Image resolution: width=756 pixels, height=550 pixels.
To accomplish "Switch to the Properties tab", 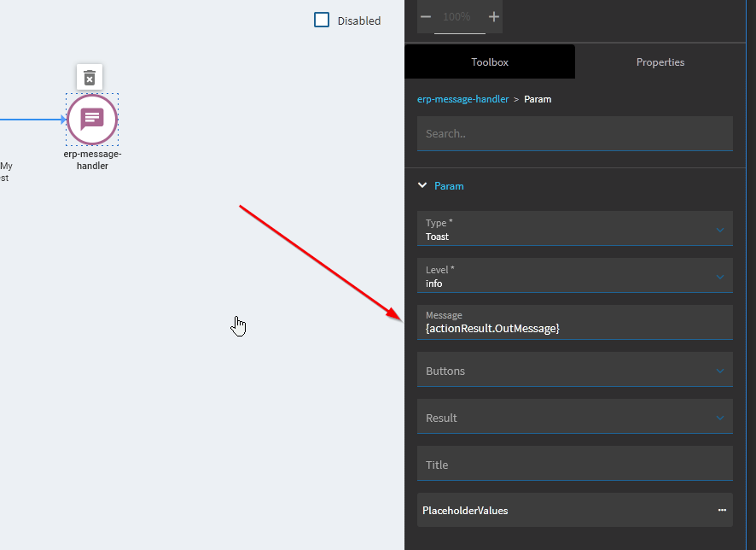I will coord(660,61).
